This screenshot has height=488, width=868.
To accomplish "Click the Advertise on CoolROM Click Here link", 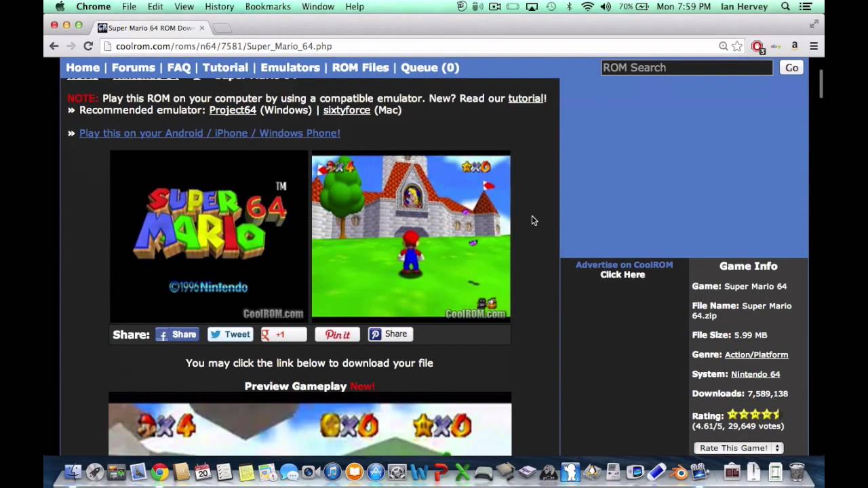I will click(x=623, y=274).
